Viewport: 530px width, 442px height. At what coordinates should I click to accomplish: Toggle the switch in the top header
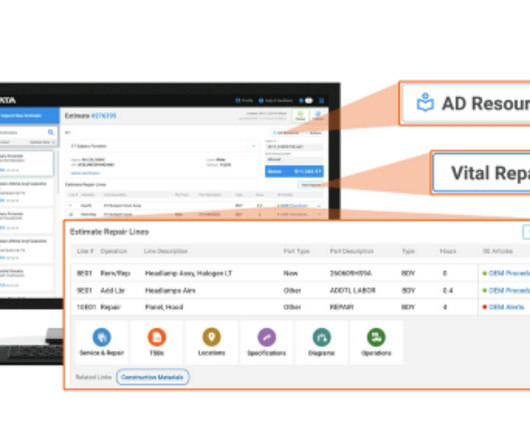(309, 100)
